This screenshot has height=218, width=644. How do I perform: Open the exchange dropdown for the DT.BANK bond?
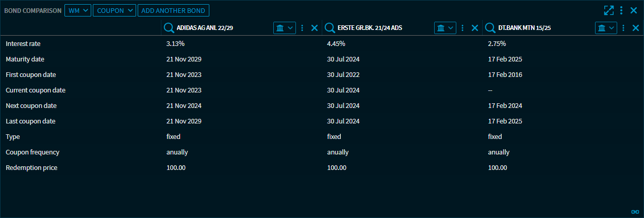point(606,28)
